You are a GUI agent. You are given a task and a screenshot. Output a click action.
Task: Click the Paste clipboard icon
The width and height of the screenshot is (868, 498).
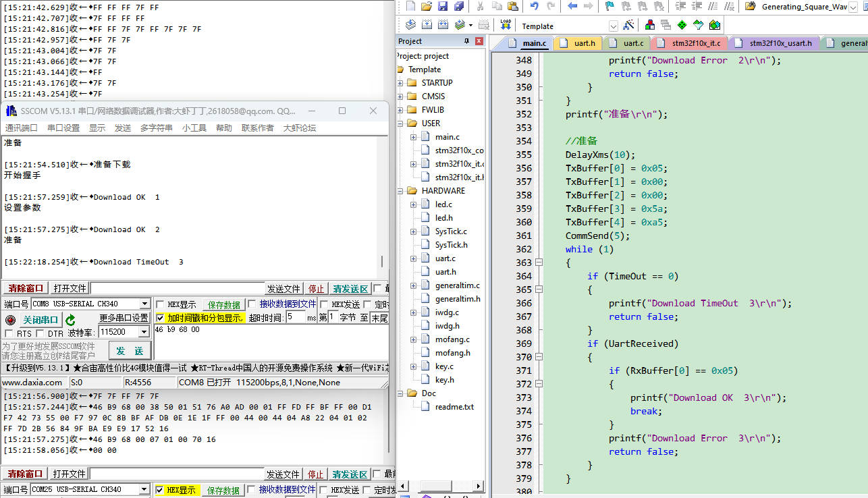(513, 6)
